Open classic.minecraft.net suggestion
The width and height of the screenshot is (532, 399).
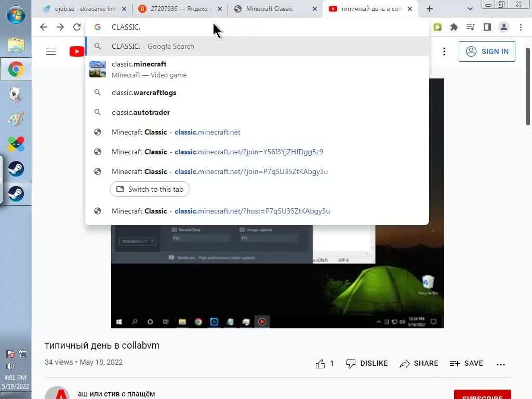click(x=257, y=132)
